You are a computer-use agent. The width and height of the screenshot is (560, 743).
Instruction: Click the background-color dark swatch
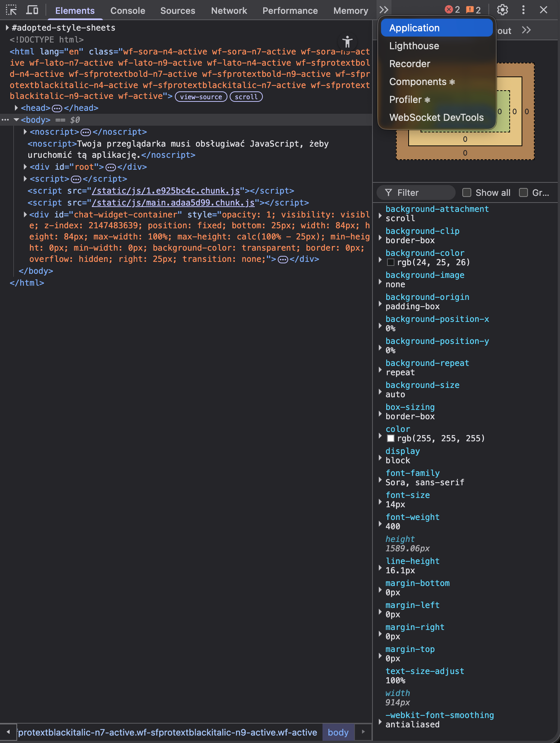391,263
